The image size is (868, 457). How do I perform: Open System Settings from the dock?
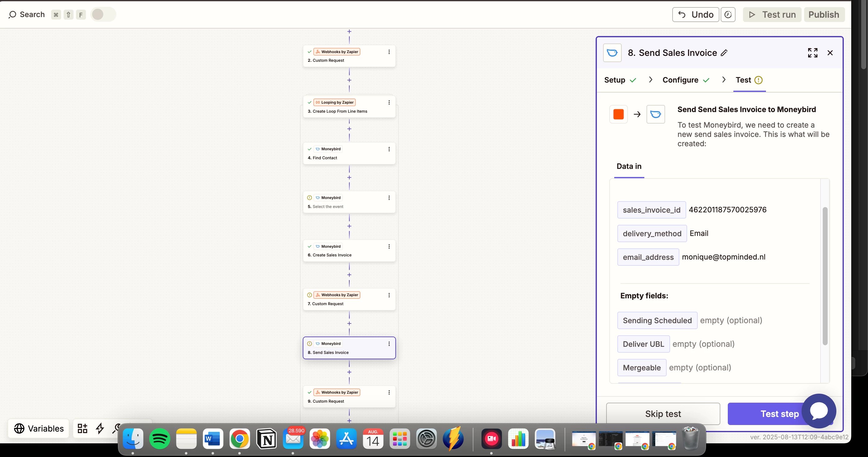tap(426, 439)
